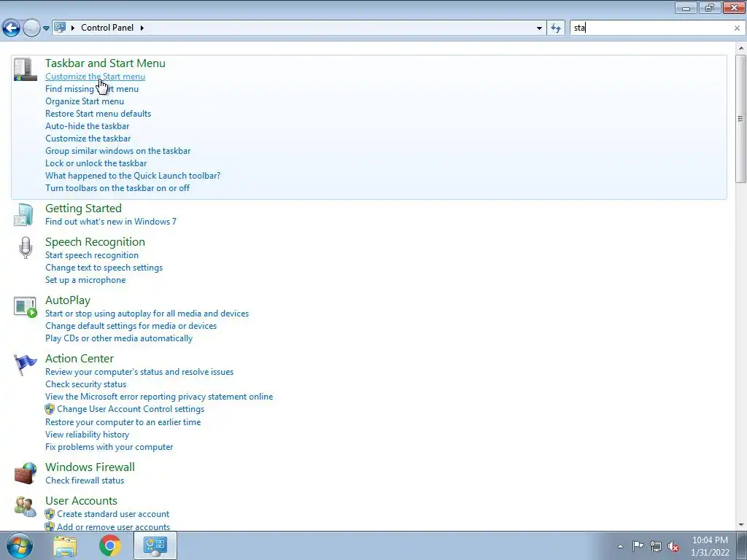Screen dimensions: 747x560
Task: Click the Refresh button beside address bar
Action: point(555,28)
